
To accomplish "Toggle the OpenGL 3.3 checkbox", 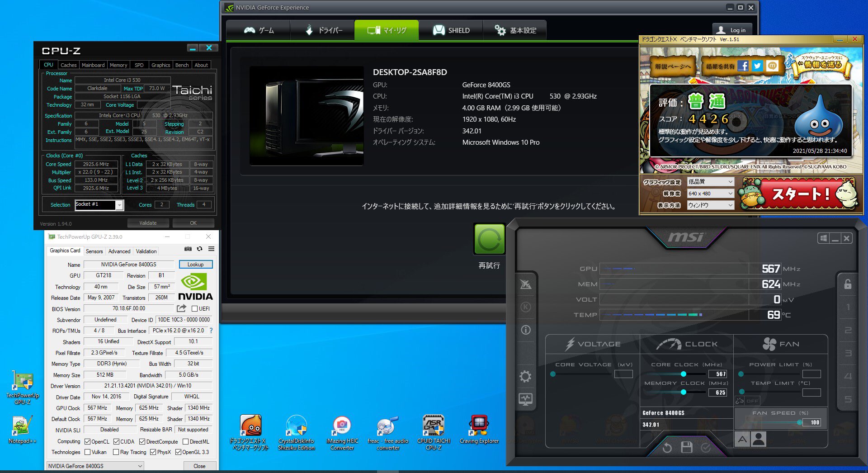I will click(178, 452).
